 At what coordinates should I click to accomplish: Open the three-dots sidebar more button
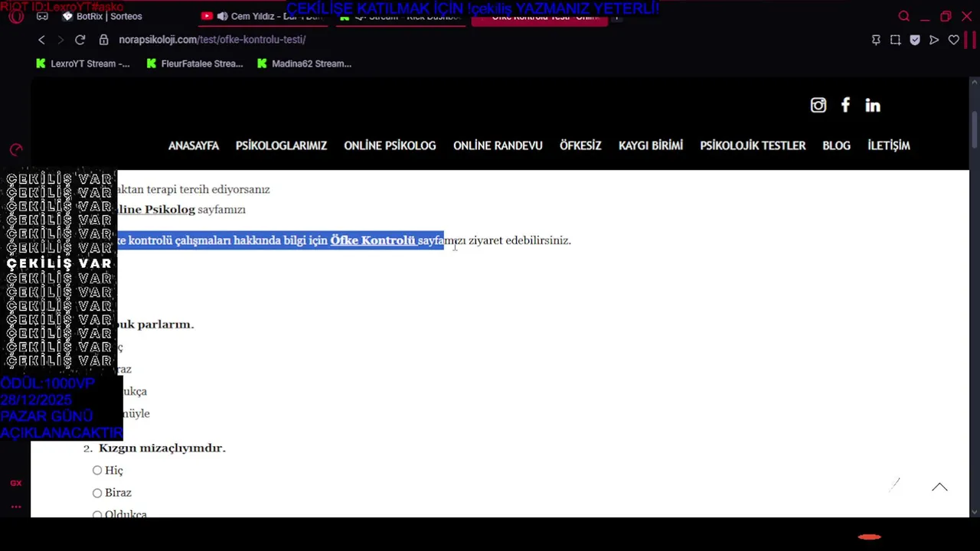coord(16,506)
